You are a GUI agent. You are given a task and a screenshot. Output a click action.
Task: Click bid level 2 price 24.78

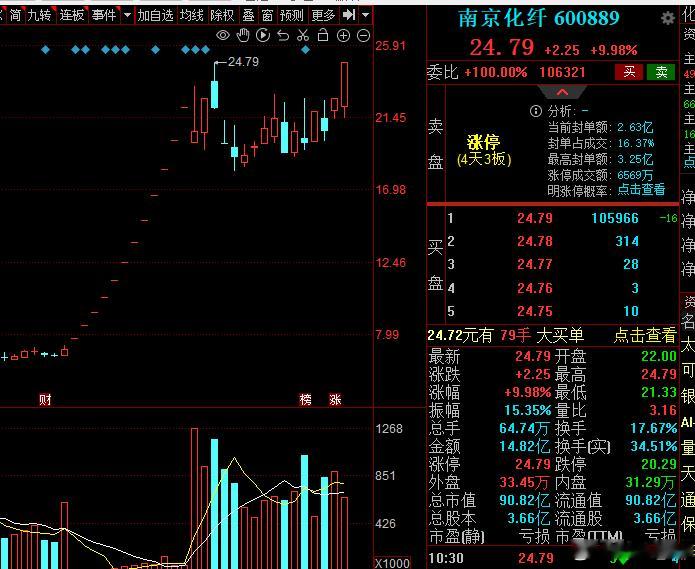[x=535, y=241]
